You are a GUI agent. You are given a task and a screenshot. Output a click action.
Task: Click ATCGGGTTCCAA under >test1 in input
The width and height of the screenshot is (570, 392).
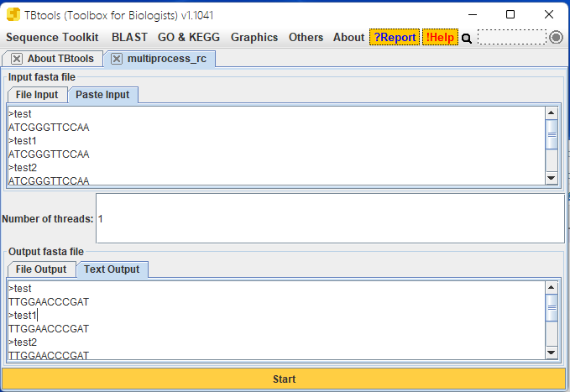(49, 154)
